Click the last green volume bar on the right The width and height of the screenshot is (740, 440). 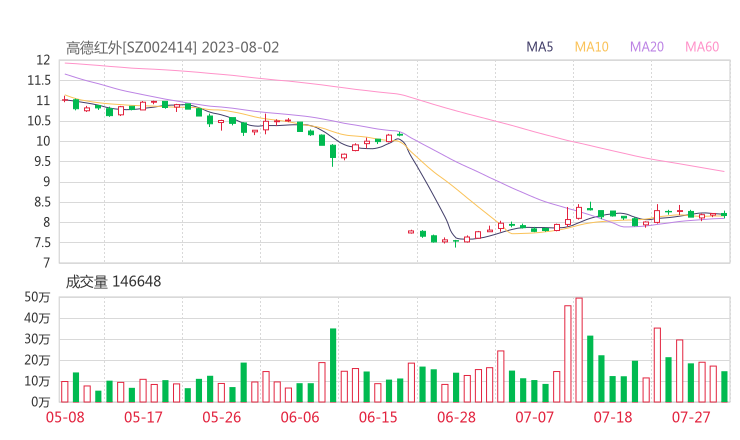point(724,387)
